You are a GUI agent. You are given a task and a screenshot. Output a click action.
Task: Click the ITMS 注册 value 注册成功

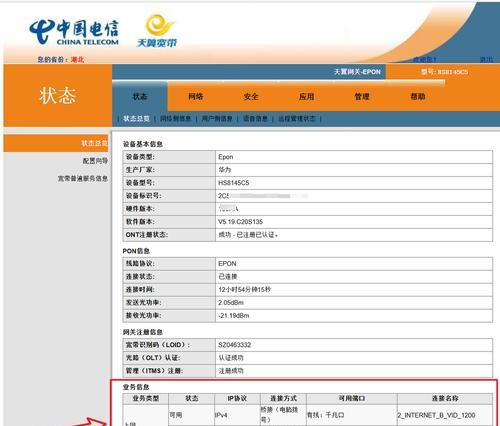coord(231,371)
